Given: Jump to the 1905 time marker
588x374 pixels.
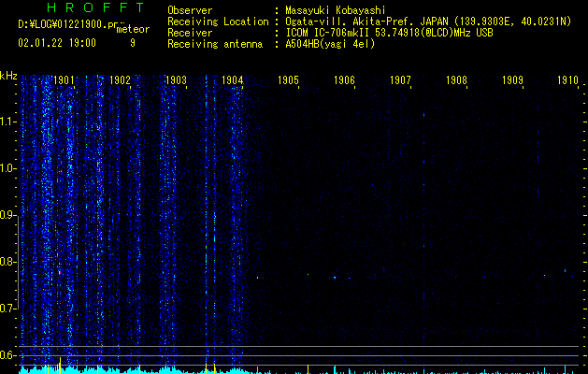Looking at the screenshot, I should point(288,79).
